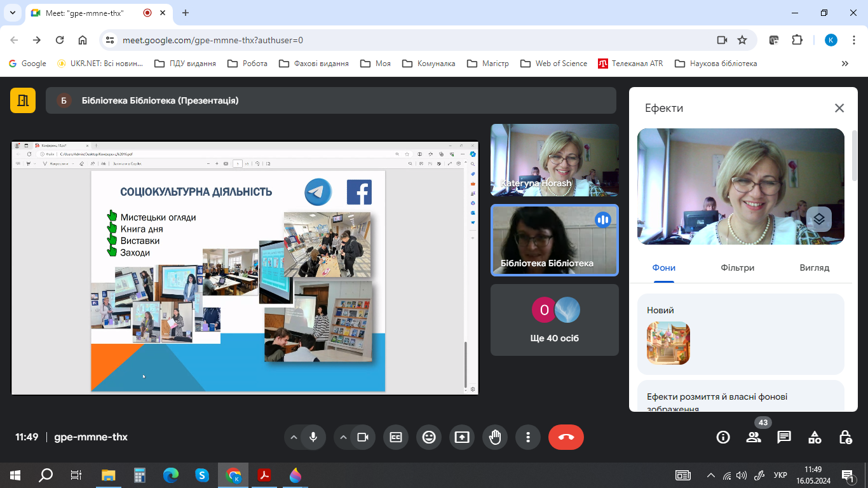
Task: Open meeting details info icon
Action: pyautogui.click(x=723, y=437)
